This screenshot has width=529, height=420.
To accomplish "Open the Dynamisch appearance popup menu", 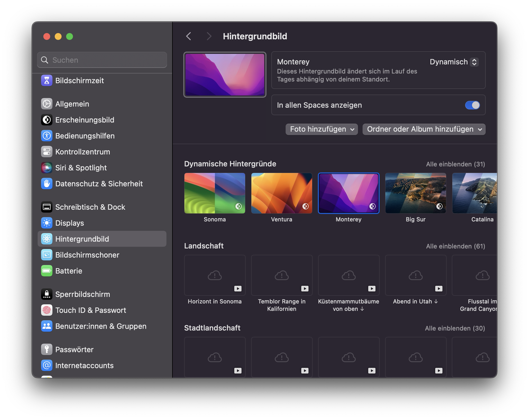I will (454, 62).
